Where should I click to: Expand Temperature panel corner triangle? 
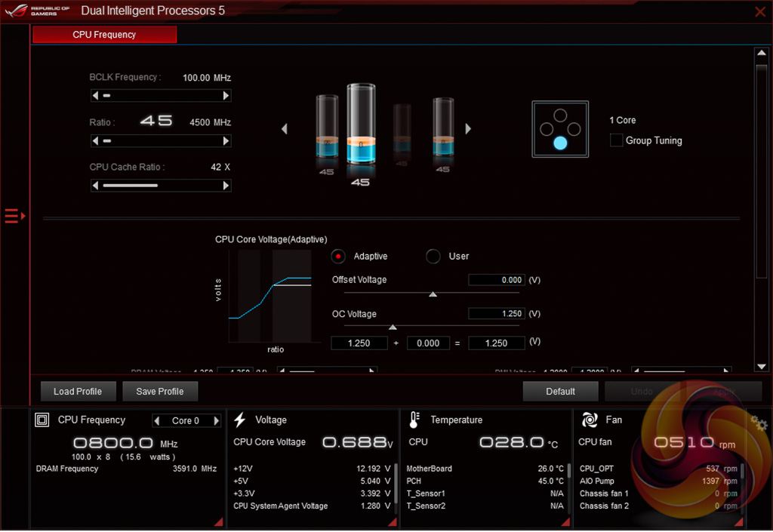click(565, 522)
